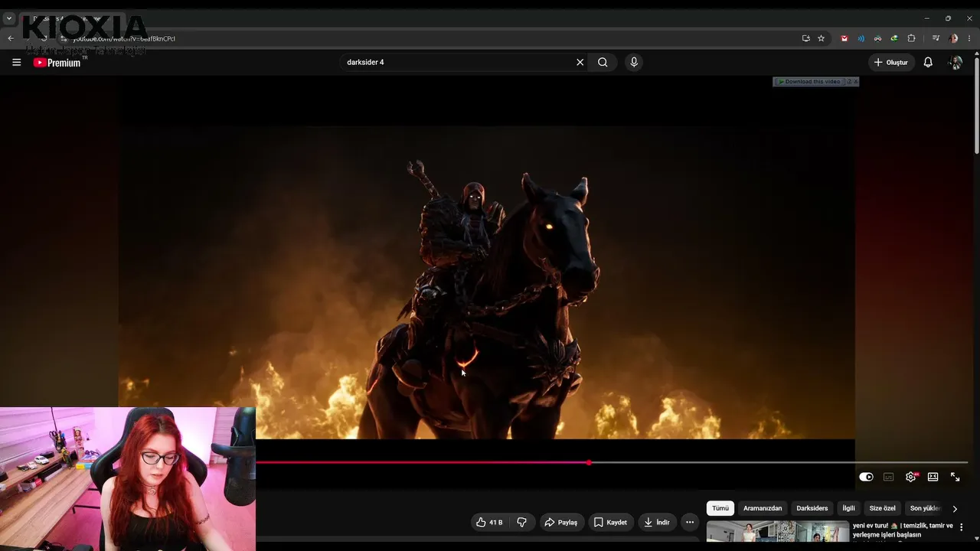Dislike the video
980x551 pixels.
(522, 522)
